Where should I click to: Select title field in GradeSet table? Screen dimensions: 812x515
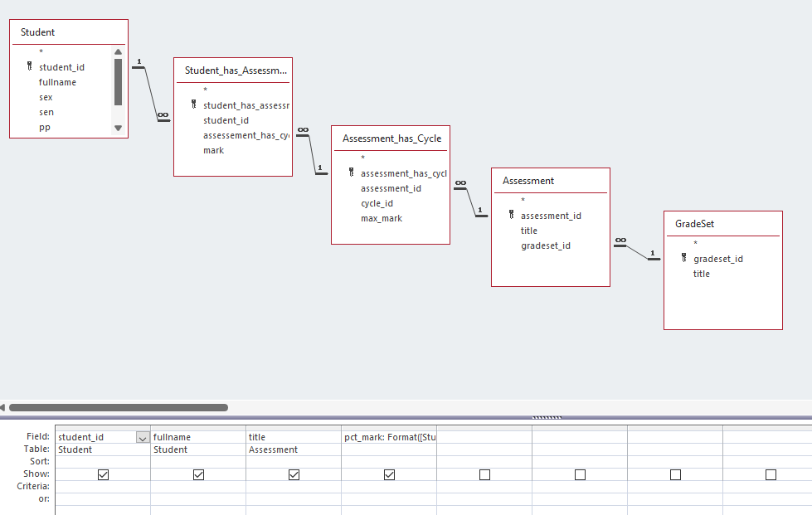[702, 274]
